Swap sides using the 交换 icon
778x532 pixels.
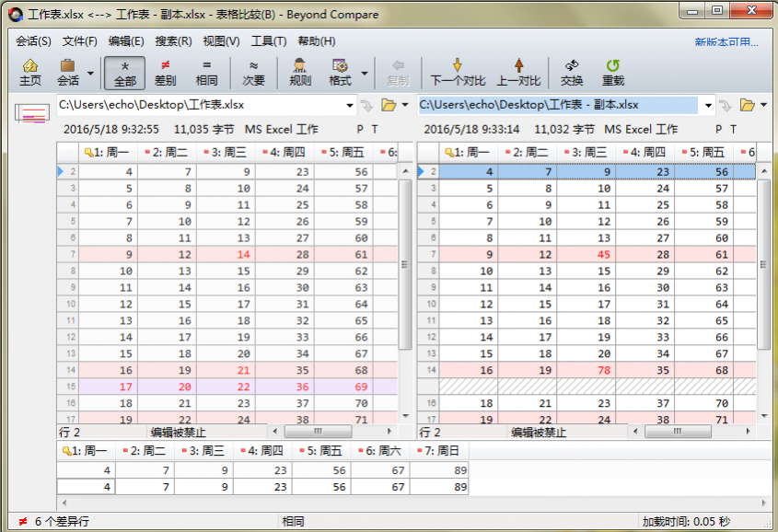[x=572, y=73]
